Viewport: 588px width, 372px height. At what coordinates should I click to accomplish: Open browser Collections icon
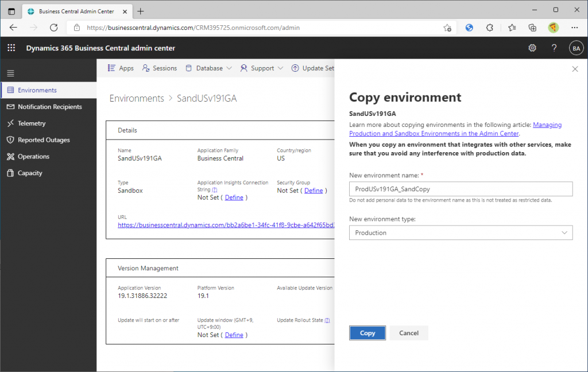(532, 28)
